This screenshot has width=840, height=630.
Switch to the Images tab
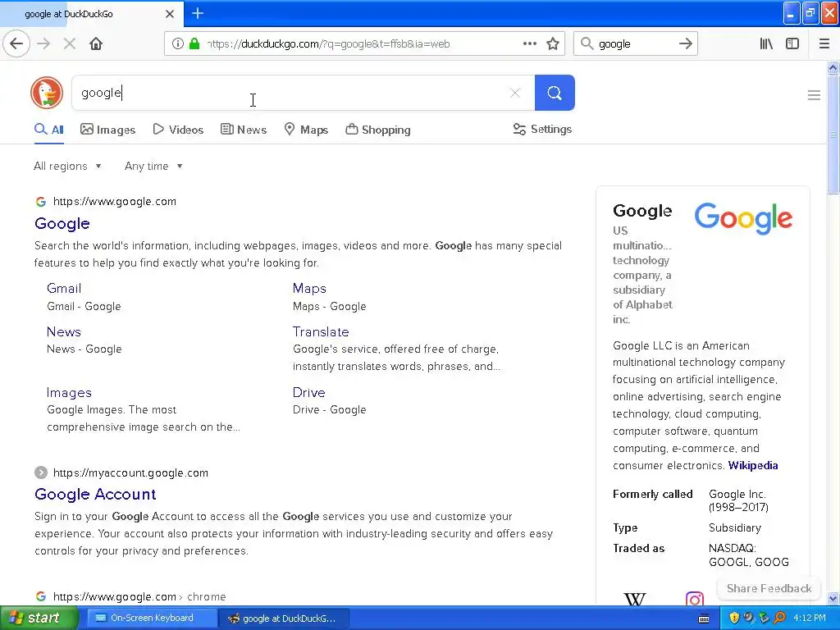(107, 130)
